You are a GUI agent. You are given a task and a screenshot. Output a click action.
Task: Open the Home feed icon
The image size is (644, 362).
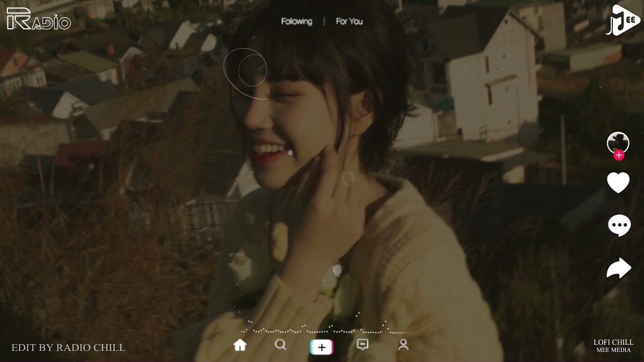pyautogui.click(x=240, y=345)
